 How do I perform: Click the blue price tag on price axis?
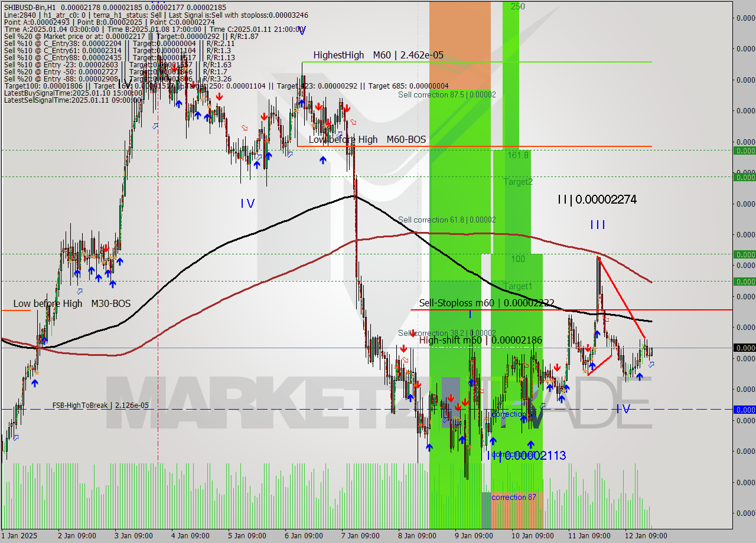(744, 410)
